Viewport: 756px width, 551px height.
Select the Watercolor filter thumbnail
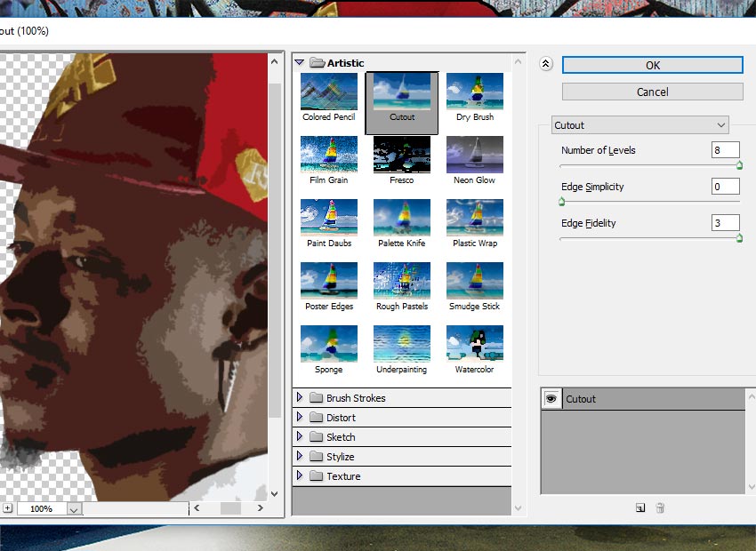pyautogui.click(x=475, y=344)
